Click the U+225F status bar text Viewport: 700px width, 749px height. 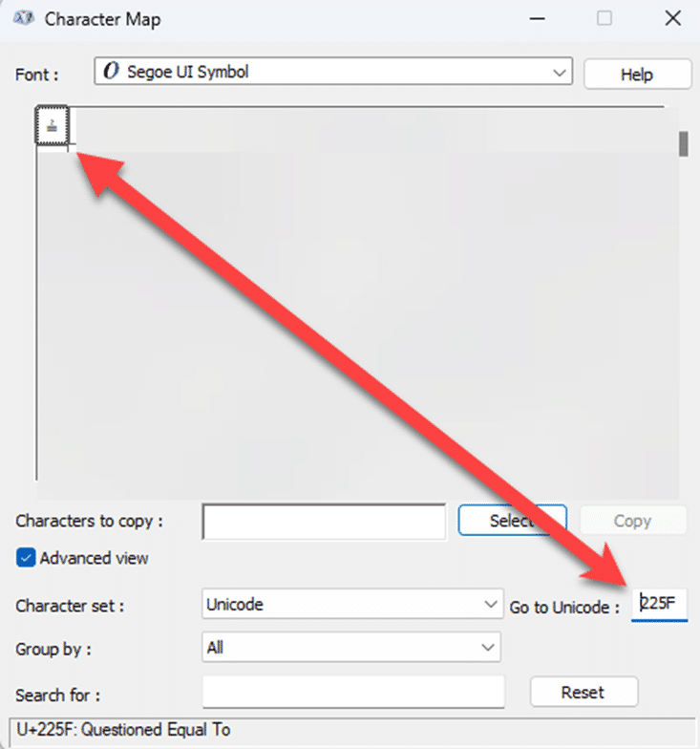[x=120, y=730]
